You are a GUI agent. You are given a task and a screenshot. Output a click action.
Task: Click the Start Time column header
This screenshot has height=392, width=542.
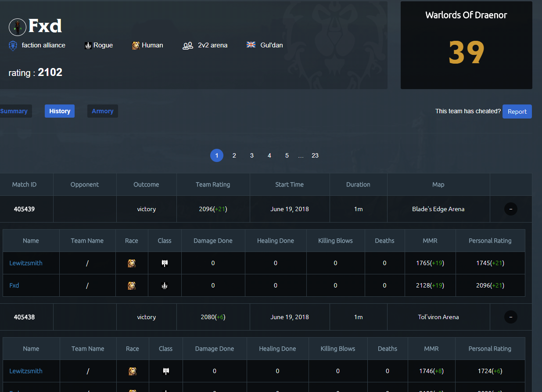pos(290,184)
